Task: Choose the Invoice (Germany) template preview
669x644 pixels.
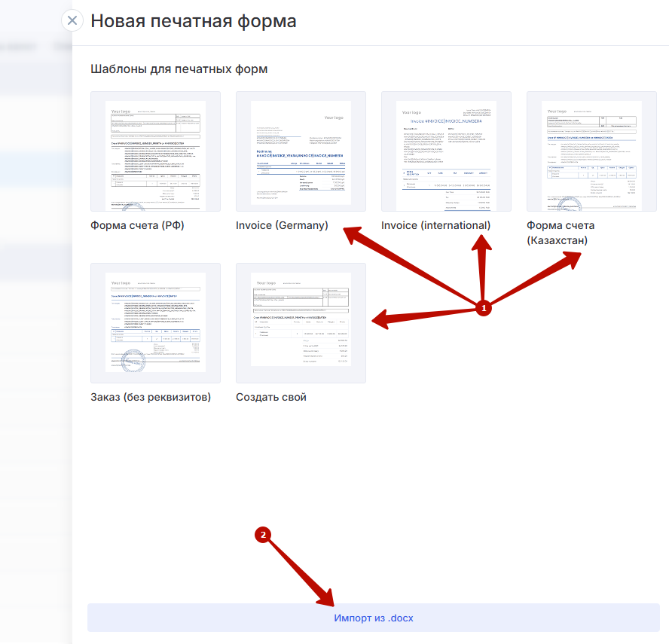Action: (x=301, y=151)
